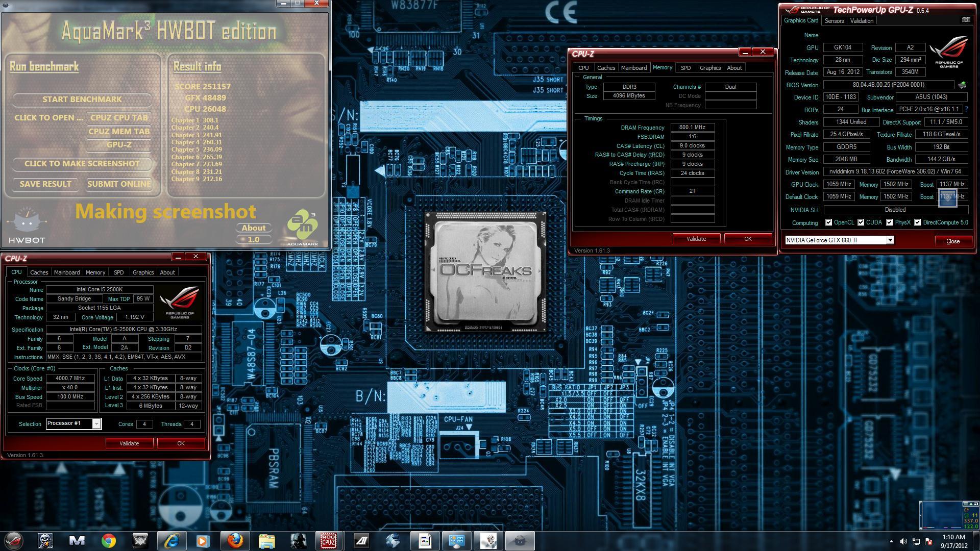Click Validate in memory CPU-Z window
Viewport: 980px width, 551px height.
click(x=696, y=239)
